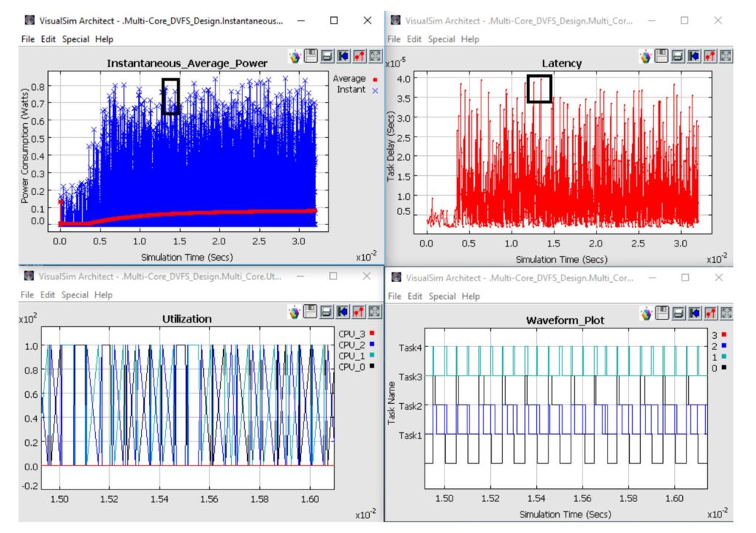
Task: Rescale Instantaneous_Average_Power plot to fit data
Action: 375,56
